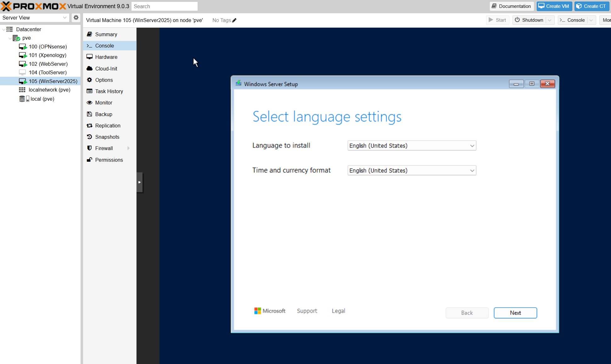Open the Cloud-Init settings

point(106,69)
